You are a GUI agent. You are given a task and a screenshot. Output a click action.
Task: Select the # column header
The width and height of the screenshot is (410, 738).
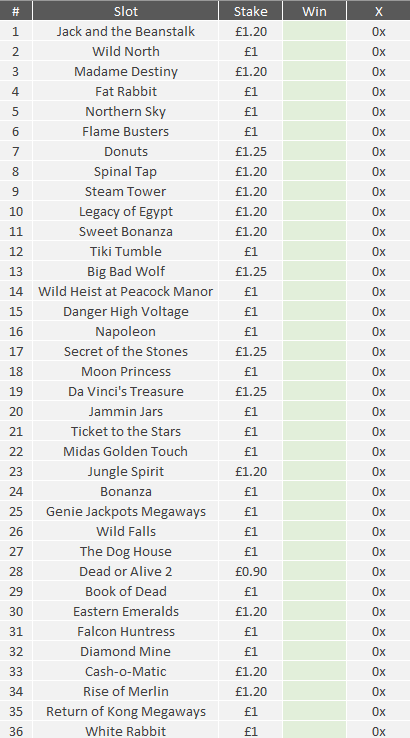pyautogui.click(x=16, y=11)
